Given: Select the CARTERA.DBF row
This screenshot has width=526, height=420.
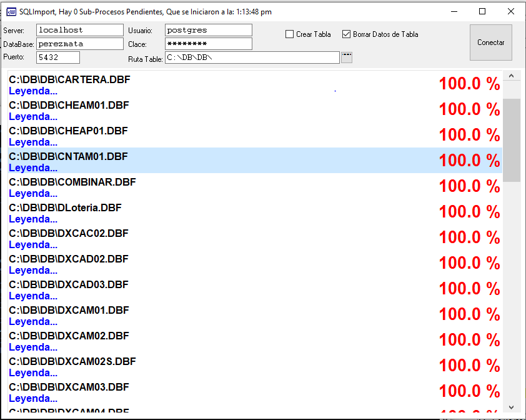Looking at the screenshot, I should click(250, 84).
